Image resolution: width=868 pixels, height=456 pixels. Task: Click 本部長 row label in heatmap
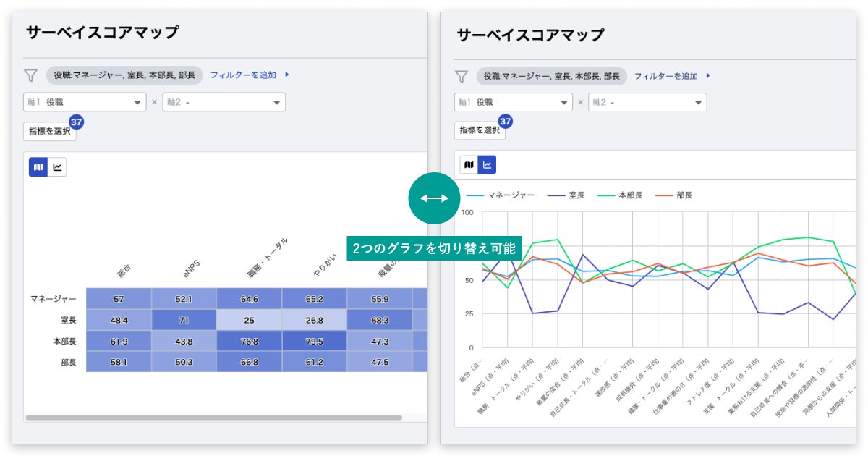(x=64, y=341)
